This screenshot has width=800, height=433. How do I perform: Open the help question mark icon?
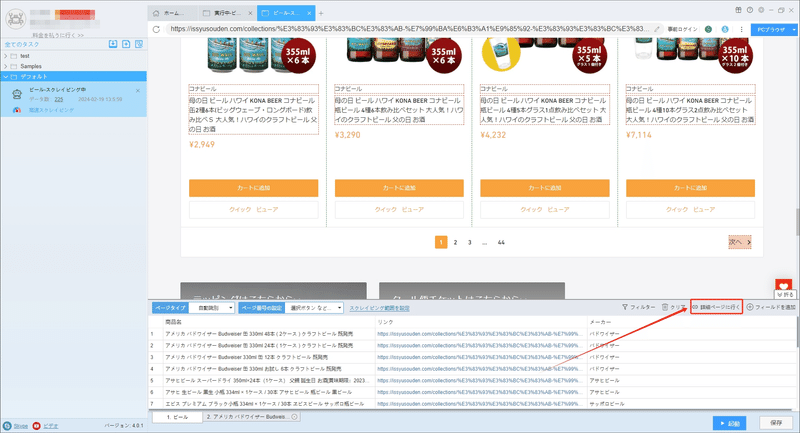click(x=749, y=10)
